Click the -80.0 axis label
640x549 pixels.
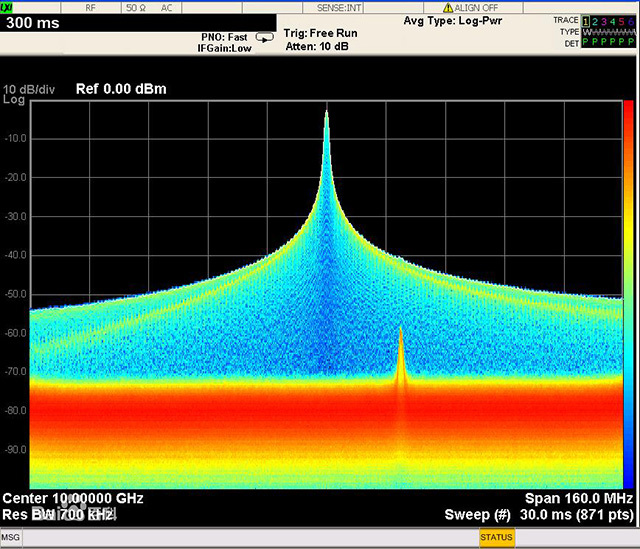16,410
